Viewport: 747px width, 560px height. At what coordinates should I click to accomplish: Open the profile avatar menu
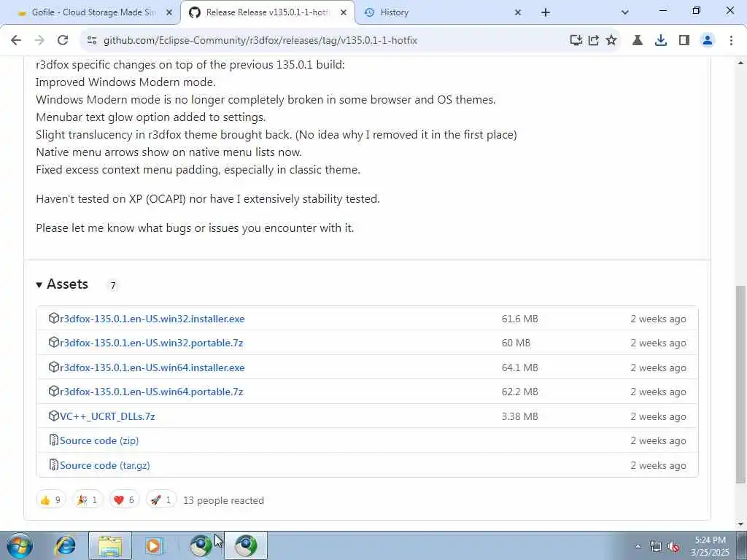(708, 41)
